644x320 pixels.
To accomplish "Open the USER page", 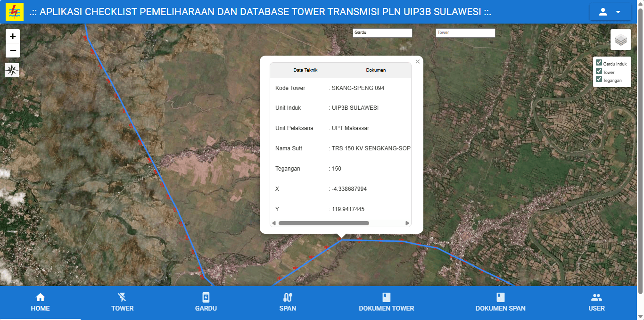I will (x=596, y=302).
